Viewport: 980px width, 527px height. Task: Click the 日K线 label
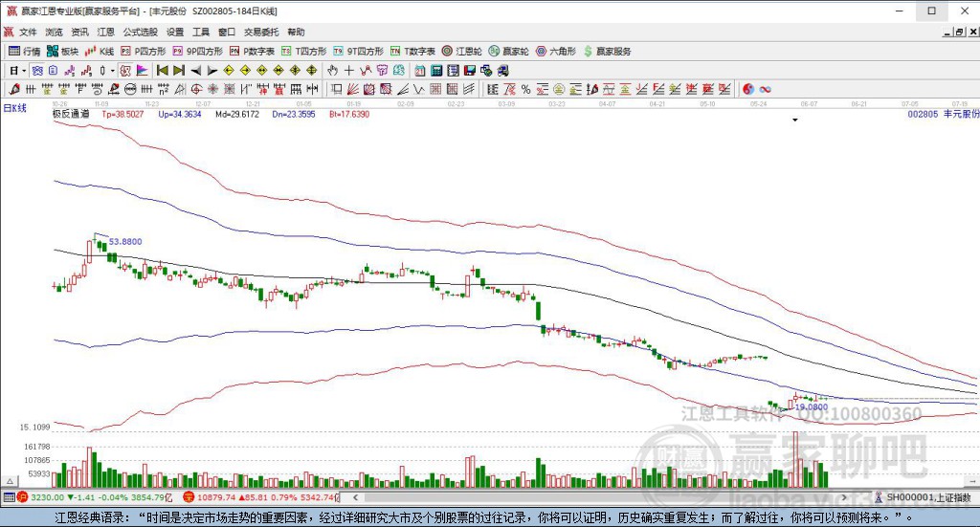click(15, 108)
